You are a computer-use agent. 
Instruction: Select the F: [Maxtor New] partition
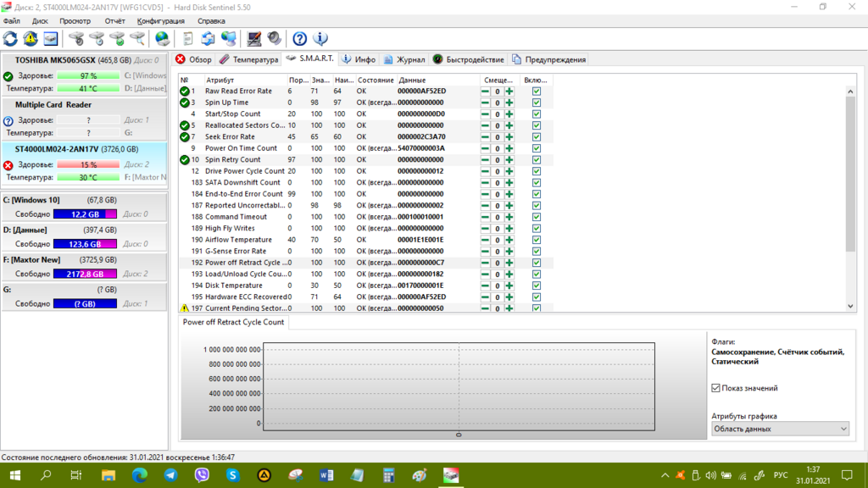(x=84, y=267)
